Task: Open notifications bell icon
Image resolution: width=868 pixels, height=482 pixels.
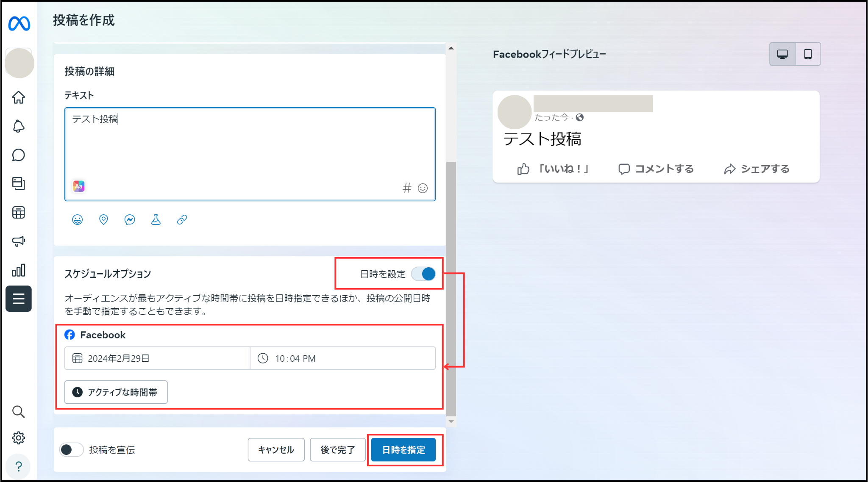Action: (x=19, y=126)
